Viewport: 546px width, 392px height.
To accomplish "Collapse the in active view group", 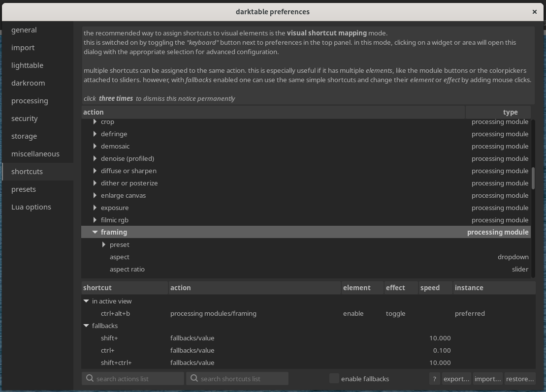I will coord(86,301).
